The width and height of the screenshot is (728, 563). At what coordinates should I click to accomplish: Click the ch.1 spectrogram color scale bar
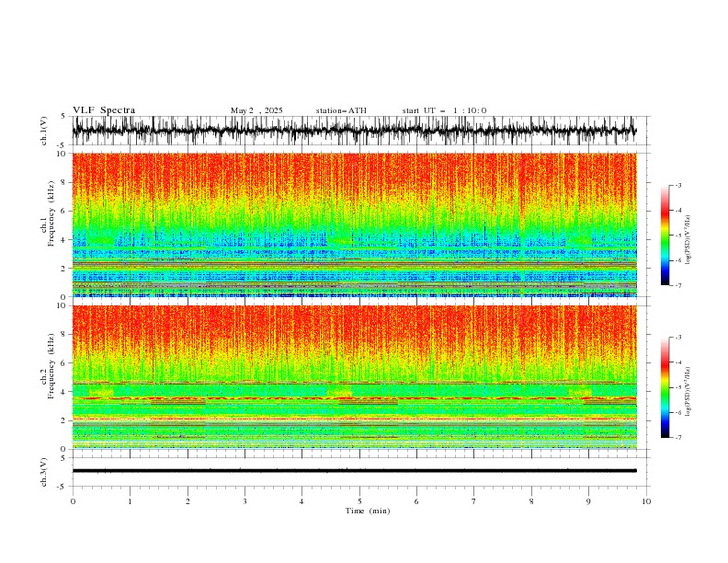point(665,236)
